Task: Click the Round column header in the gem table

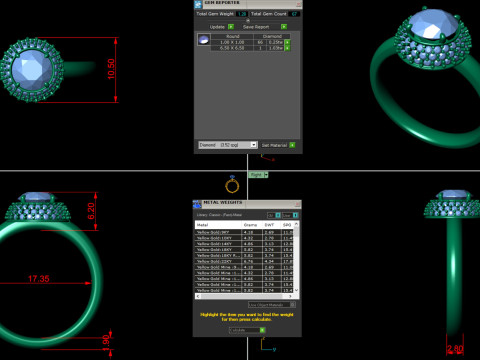Action: click(232, 36)
